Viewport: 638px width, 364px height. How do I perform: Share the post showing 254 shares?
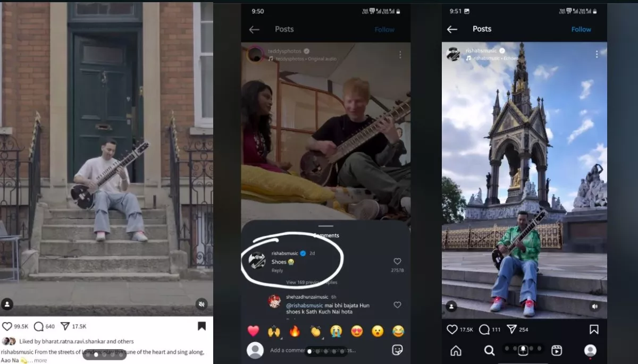pyautogui.click(x=511, y=329)
